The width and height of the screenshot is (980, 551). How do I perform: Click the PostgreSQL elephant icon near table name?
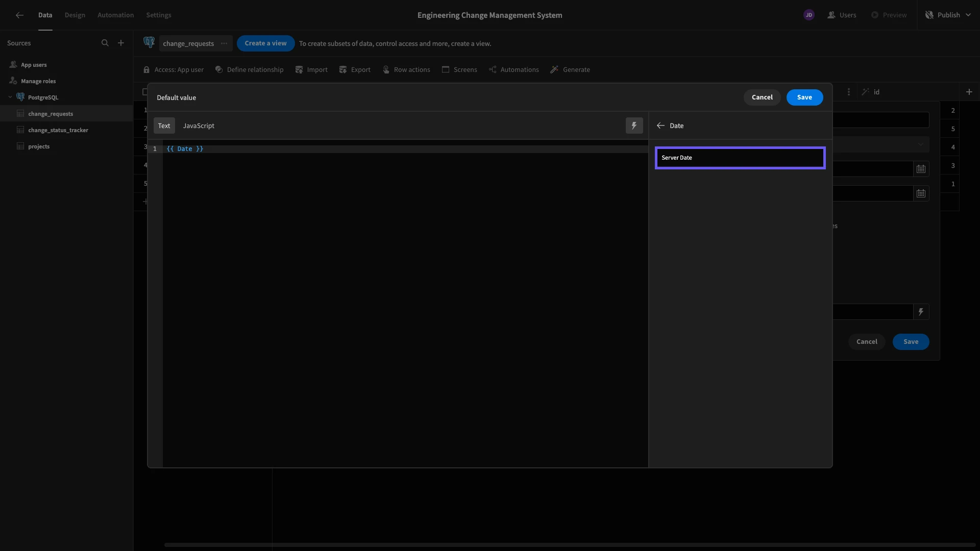coord(149,42)
